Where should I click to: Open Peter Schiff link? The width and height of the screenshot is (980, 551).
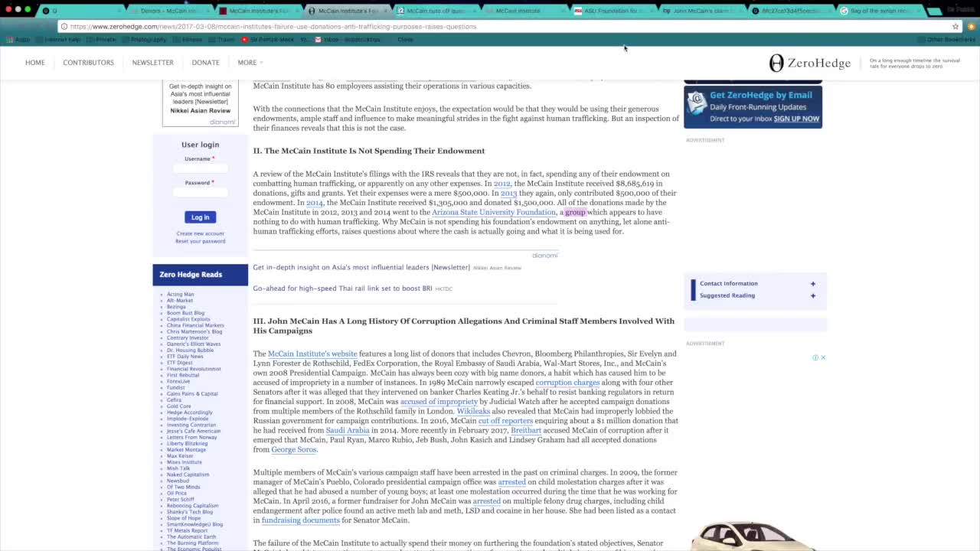click(x=181, y=499)
